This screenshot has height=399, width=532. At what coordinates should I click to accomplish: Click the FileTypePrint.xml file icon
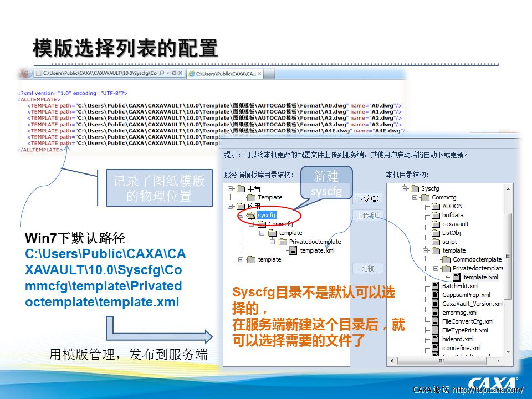(436, 330)
